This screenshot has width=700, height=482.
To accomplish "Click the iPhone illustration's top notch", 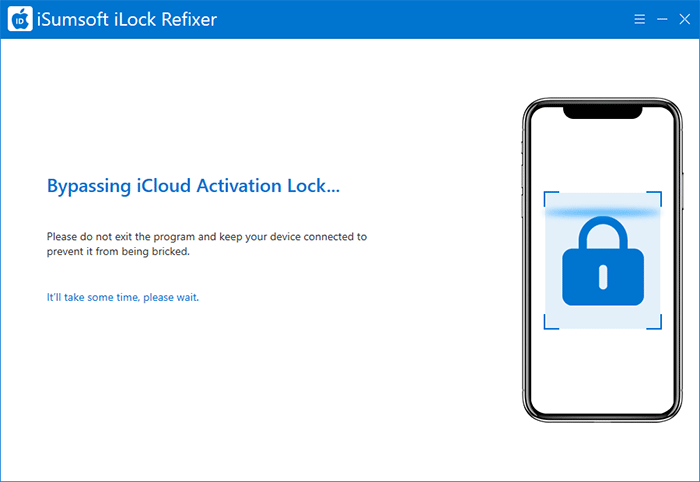I will point(602,112).
